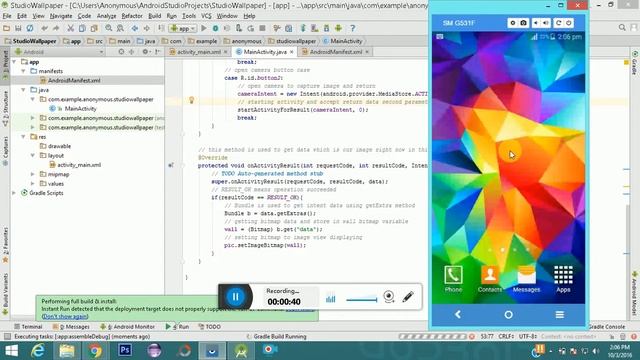Viewport: 640px width, 360px height.
Task: Open Photoshop from the Windows taskbar
Action: (x=125, y=350)
